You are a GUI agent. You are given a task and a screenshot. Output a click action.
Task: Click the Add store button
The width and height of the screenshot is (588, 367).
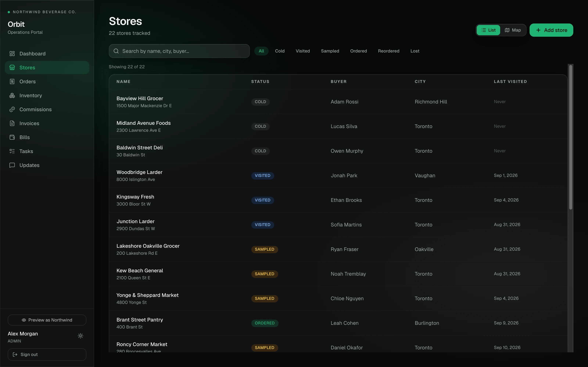[x=551, y=30]
